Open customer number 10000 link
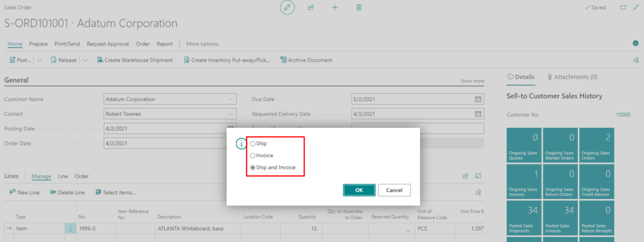 click(x=623, y=115)
